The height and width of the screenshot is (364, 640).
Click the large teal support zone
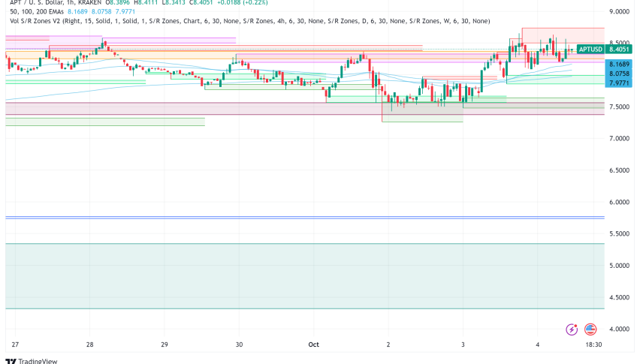305,276
